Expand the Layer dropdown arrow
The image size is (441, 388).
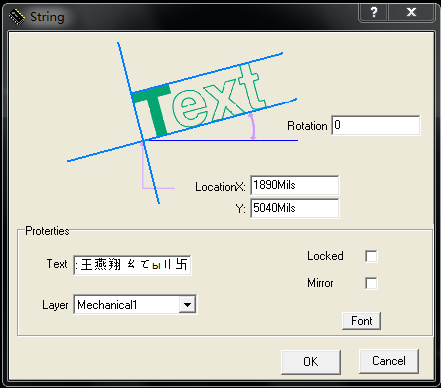187,304
